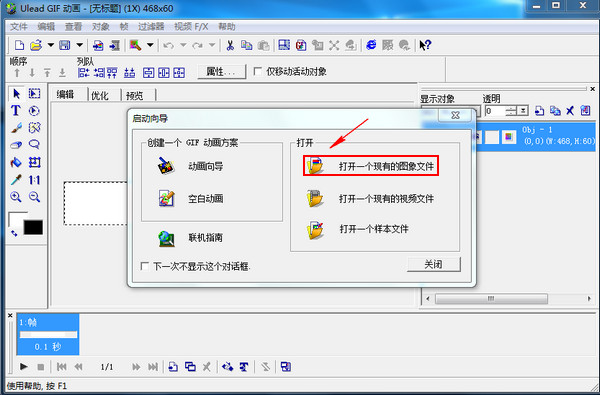Image resolution: width=600 pixels, height=395 pixels.
Task: Click the Internet Explorer preview icon
Action: pos(371,45)
